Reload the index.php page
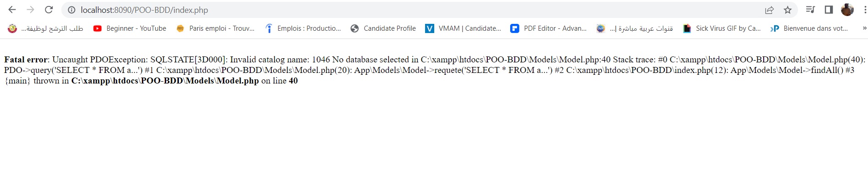This screenshot has width=868, height=189. [x=49, y=10]
